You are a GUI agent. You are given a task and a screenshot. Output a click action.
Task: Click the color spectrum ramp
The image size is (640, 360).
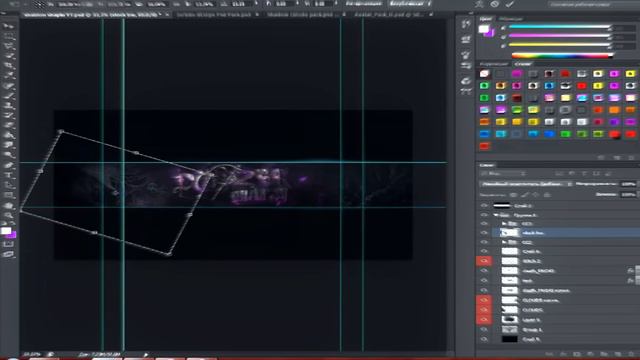pyautogui.click(x=562, y=56)
